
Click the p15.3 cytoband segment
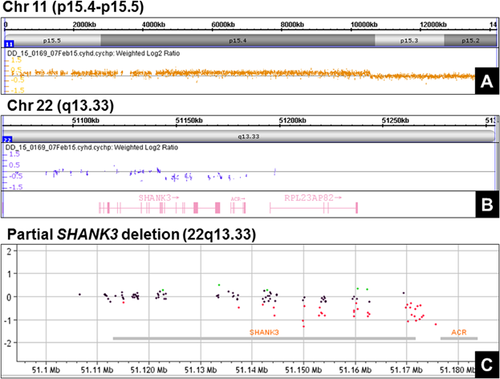click(x=409, y=40)
